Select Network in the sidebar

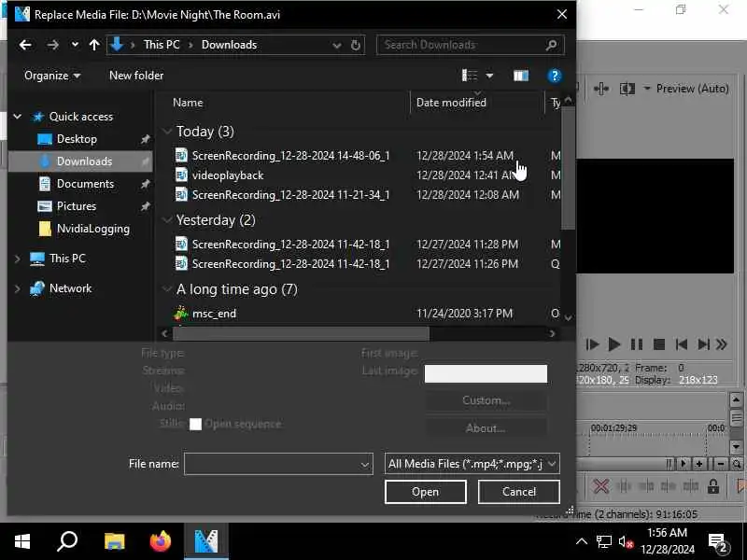(x=70, y=288)
